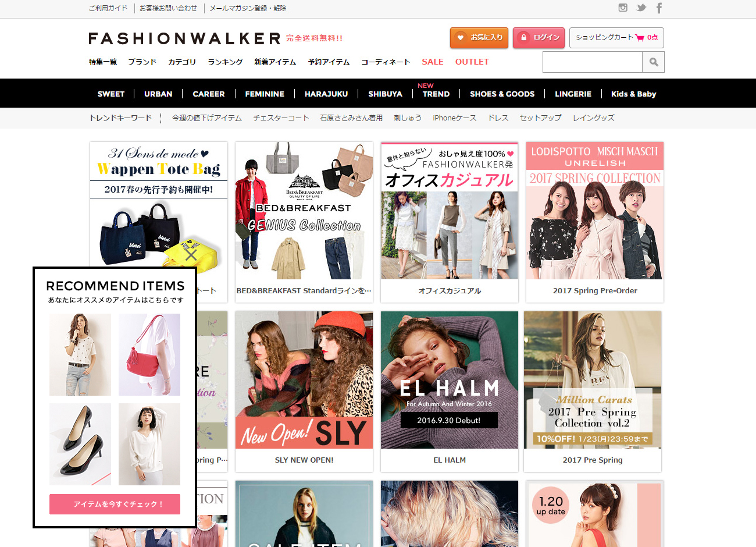Select URBAN category in black bar
This screenshot has height=547, width=756.
tap(158, 94)
